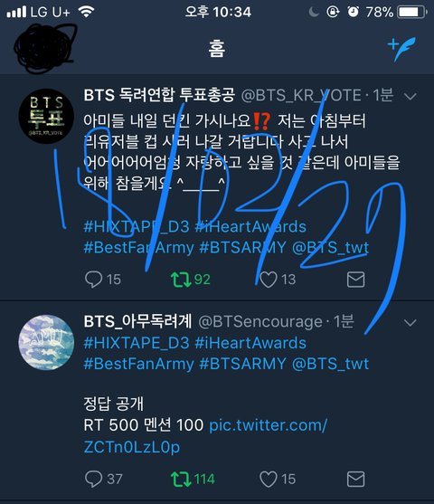Image resolution: width=434 pixels, height=504 pixels.
Task: Open the scribbled-out profile avatar menu
Action: [45, 48]
